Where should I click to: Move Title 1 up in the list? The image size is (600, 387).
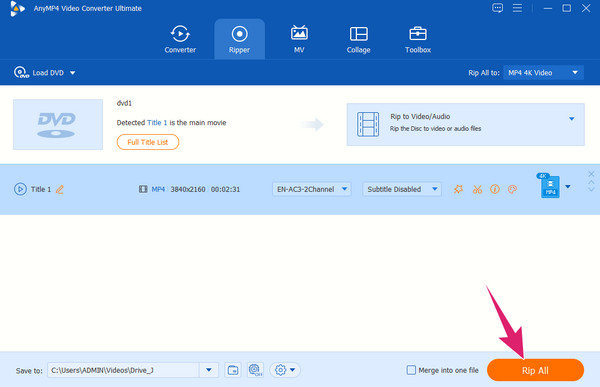click(591, 183)
